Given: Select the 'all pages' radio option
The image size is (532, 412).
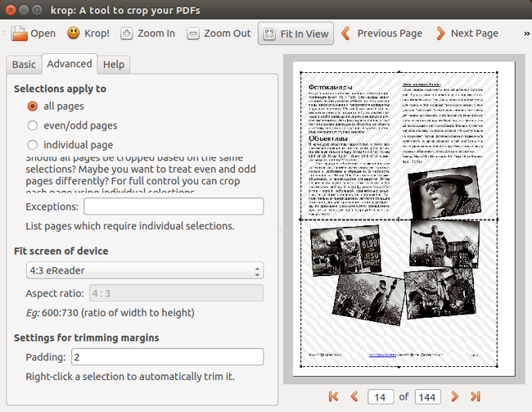Looking at the screenshot, I should click(x=33, y=106).
